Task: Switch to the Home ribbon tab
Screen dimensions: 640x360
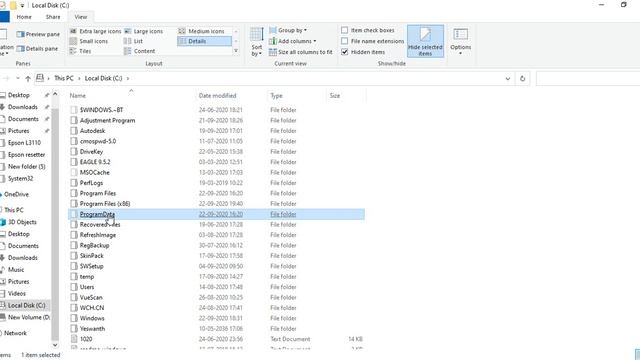Action: (x=24, y=17)
